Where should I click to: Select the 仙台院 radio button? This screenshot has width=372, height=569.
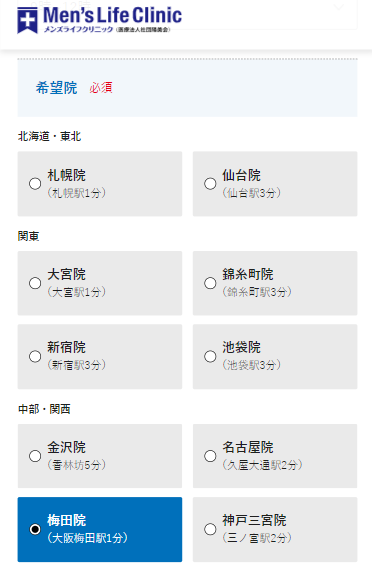(x=210, y=184)
